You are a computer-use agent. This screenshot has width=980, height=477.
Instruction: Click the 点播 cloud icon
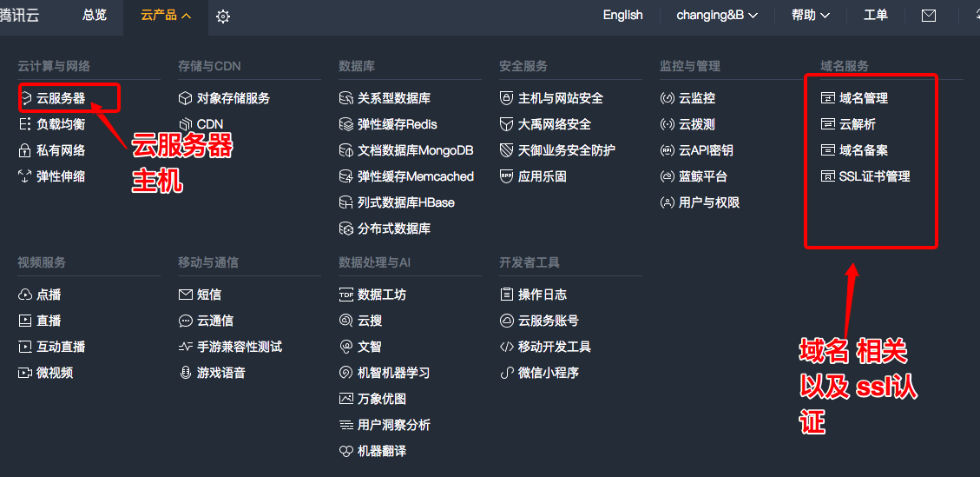(25, 295)
